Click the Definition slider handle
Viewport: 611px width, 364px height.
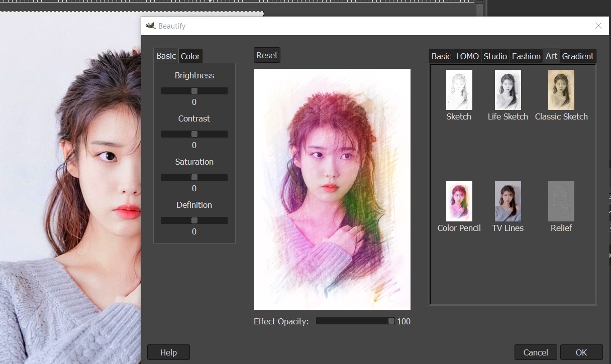pos(194,220)
